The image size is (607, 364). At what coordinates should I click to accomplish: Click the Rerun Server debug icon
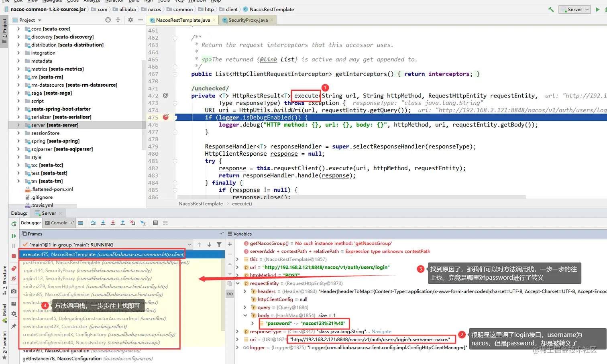(x=14, y=224)
